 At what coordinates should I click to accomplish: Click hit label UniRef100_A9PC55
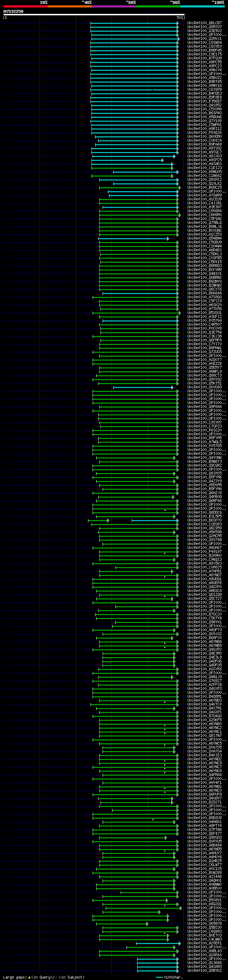[x=204, y=62]
